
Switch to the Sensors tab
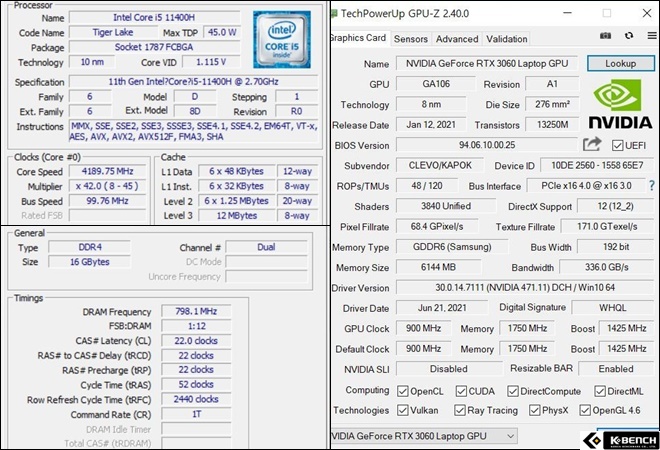tap(410, 39)
